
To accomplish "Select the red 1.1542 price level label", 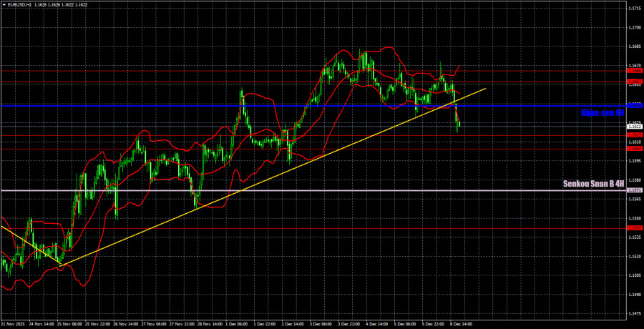I will coord(634,227).
